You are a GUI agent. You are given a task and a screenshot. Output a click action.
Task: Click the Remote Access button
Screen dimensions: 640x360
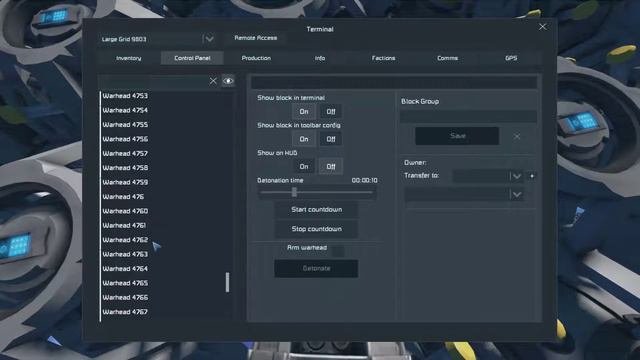coord(256,38)
